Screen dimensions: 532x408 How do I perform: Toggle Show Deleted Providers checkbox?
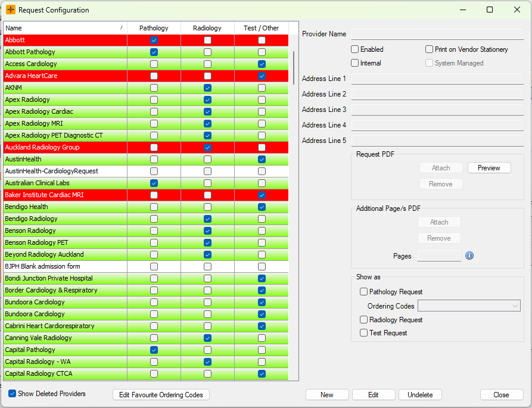[x=13, y=394]
